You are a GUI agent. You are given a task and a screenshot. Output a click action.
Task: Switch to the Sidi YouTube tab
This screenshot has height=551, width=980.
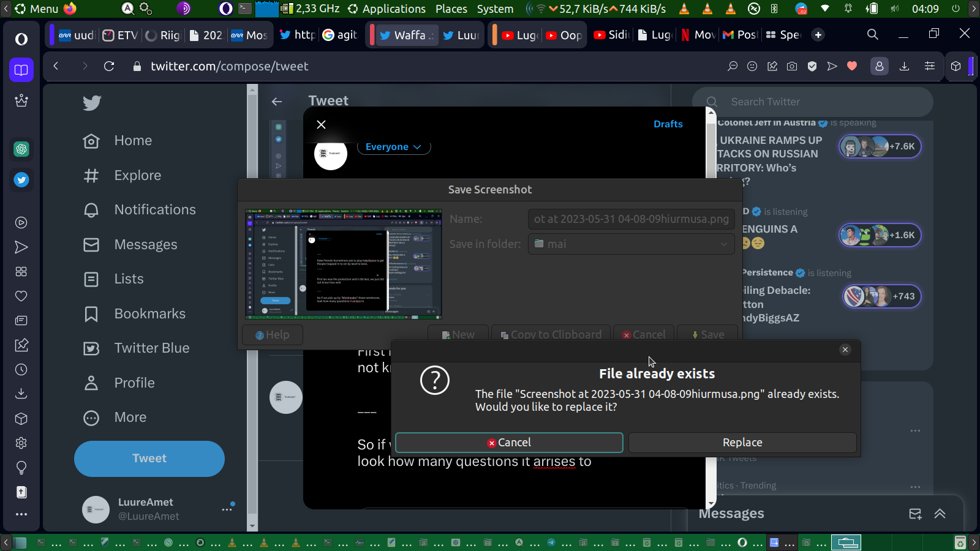pyautogui.click(x=611, y=35)
